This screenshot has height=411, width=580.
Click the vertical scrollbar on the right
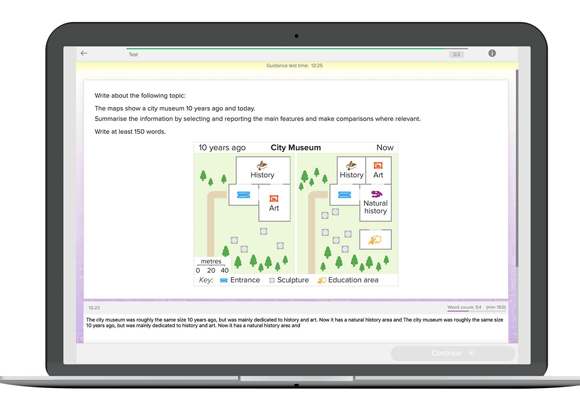tap(517, 168)
